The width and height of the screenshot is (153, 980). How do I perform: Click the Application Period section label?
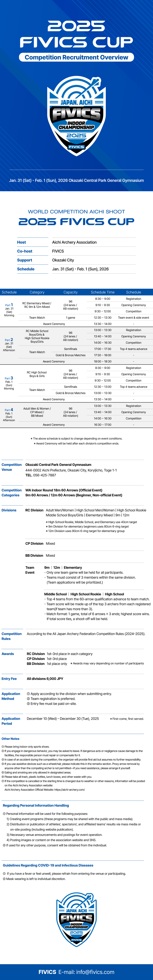[11, 721]
